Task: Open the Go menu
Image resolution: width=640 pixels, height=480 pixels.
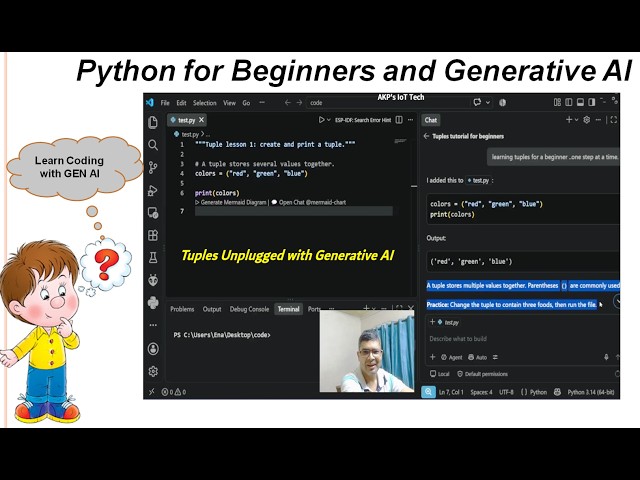Action: click(246, 103)
